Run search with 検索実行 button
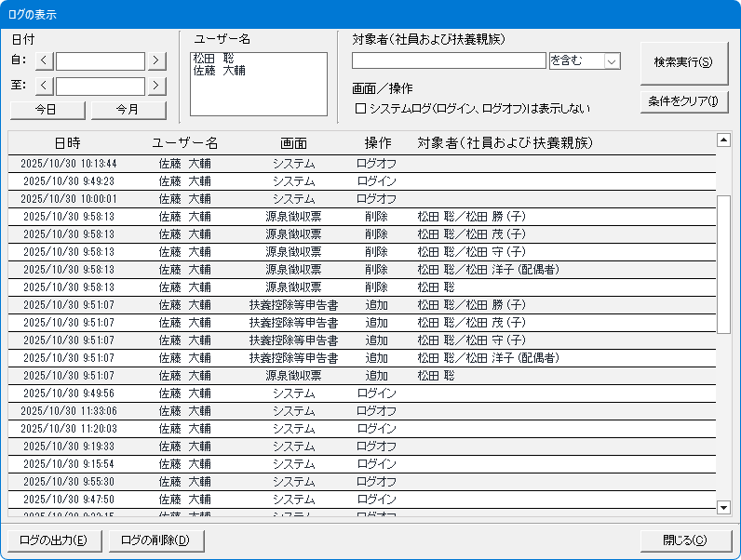Image resolution: width=741 pixels, height=560 pixels. click(683, 62)
